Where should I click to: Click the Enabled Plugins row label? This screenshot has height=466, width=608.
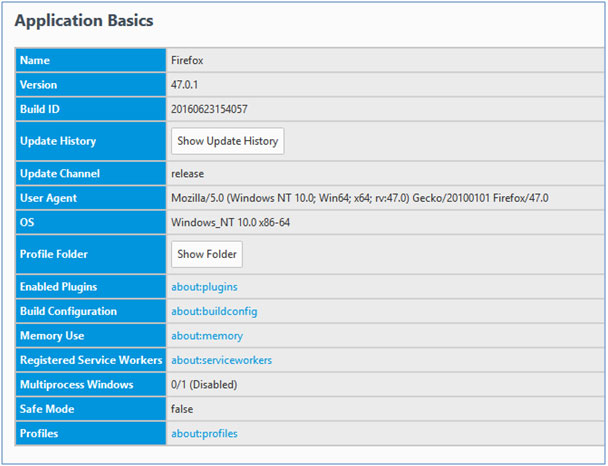point(60,287)
